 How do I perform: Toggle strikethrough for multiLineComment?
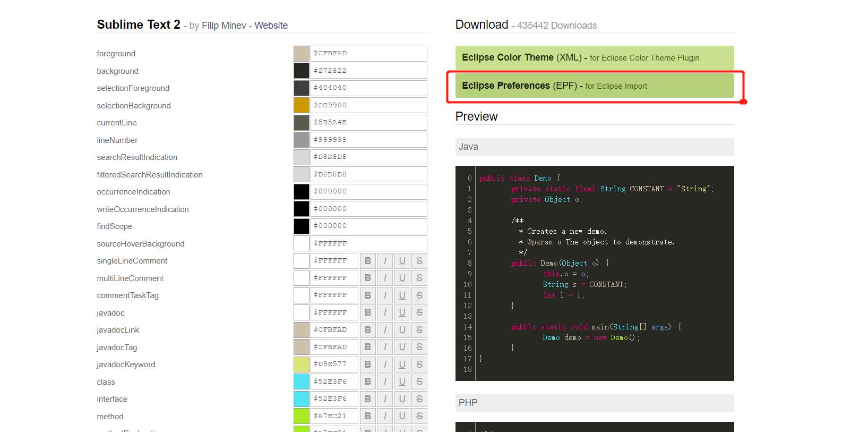(419, 278)
